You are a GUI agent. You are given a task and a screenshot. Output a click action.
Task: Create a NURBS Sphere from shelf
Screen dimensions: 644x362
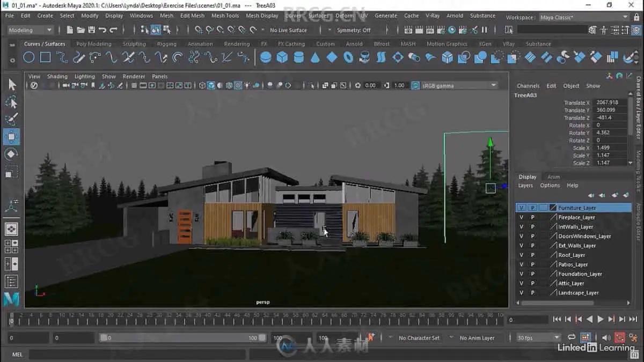click(266, 57)
